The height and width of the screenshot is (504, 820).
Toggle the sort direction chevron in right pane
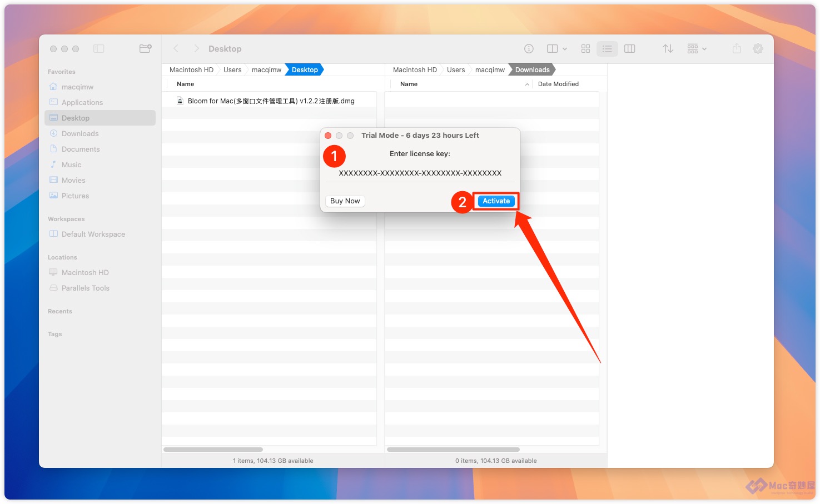526,84
